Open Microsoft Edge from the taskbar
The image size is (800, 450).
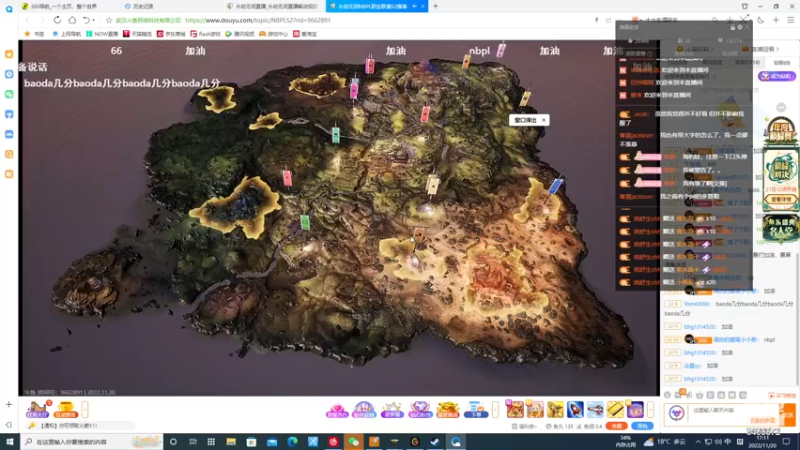[x=292, y=441]
